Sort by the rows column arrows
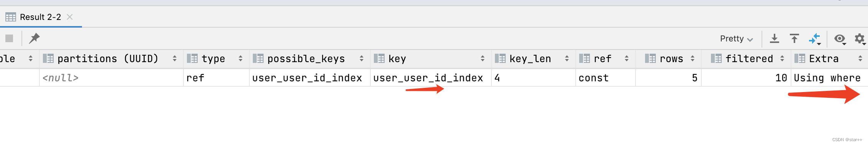 pyautogui.click(x=693, y=59)
